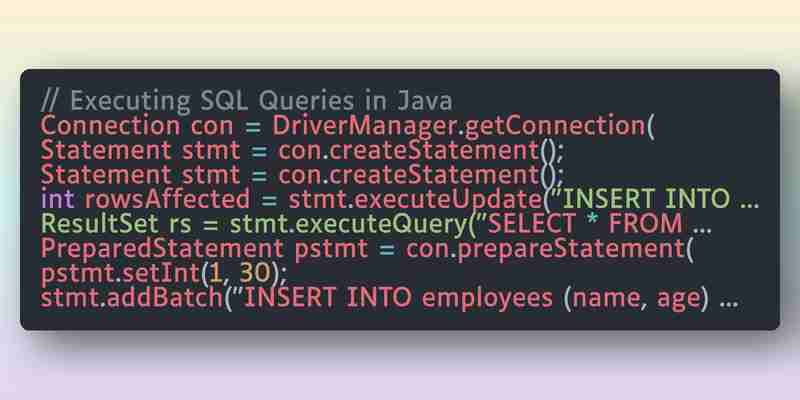Click the comment line about Executing SQL Queries
Image resolution: width=800 pixels, height=400 pixels.
pyautogui.click(x=246, y=101)
